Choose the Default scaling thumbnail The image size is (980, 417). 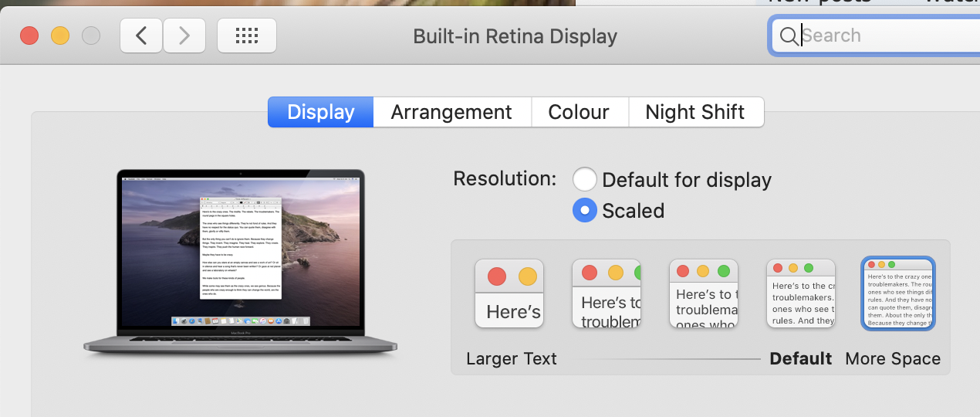click(x=801, y=293)
